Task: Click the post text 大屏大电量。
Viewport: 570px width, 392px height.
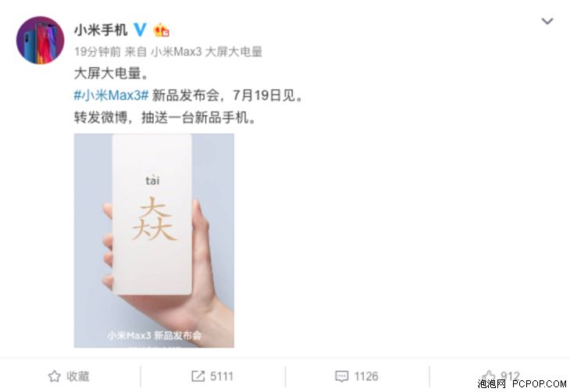Action: [112, 73]
